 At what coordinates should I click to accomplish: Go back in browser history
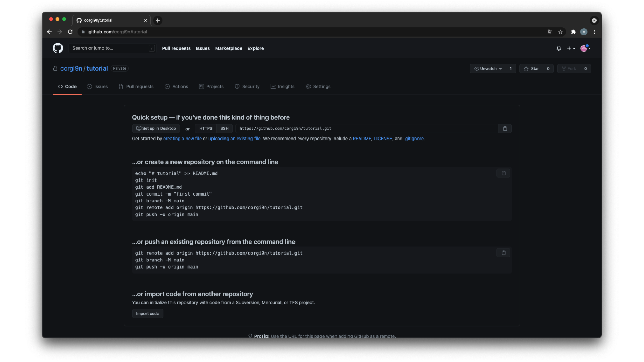pos(50,32)
